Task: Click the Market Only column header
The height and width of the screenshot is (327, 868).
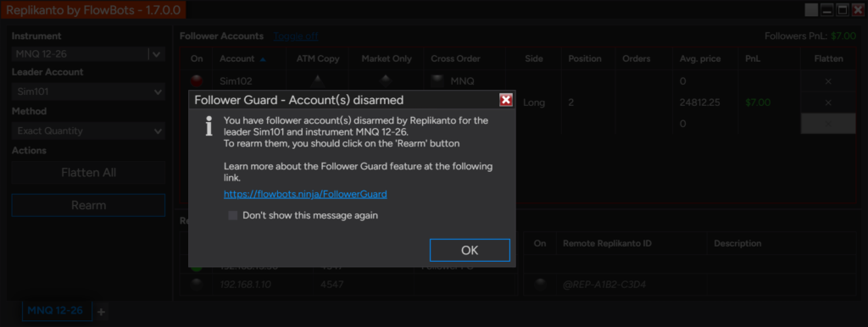Action: point(387,58)
